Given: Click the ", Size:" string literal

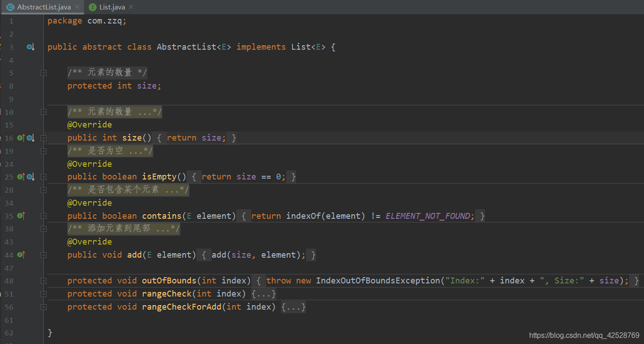Looking at the screenshot, I should coord(562,281).
